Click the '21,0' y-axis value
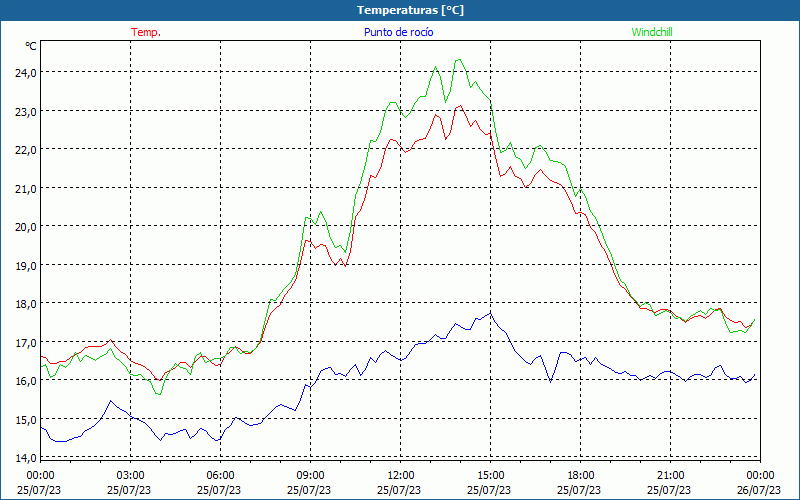This screenshot has width=800, height=500. 26,189
